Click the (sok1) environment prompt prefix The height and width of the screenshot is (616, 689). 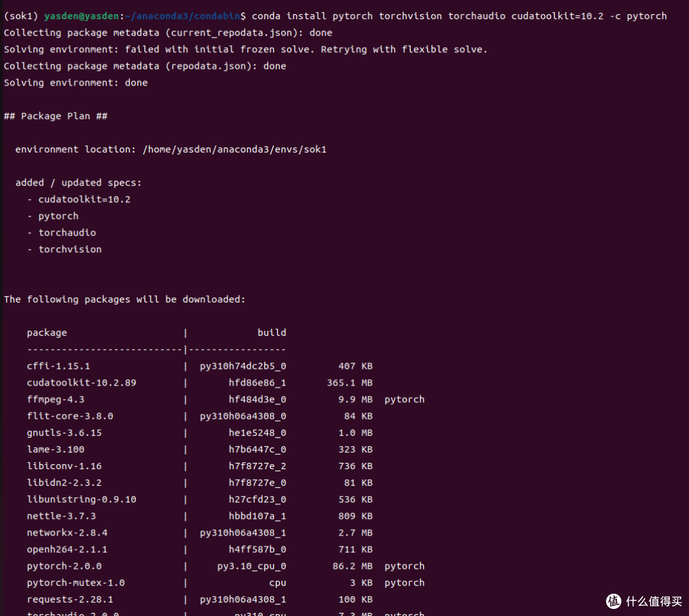pos(20,16)
